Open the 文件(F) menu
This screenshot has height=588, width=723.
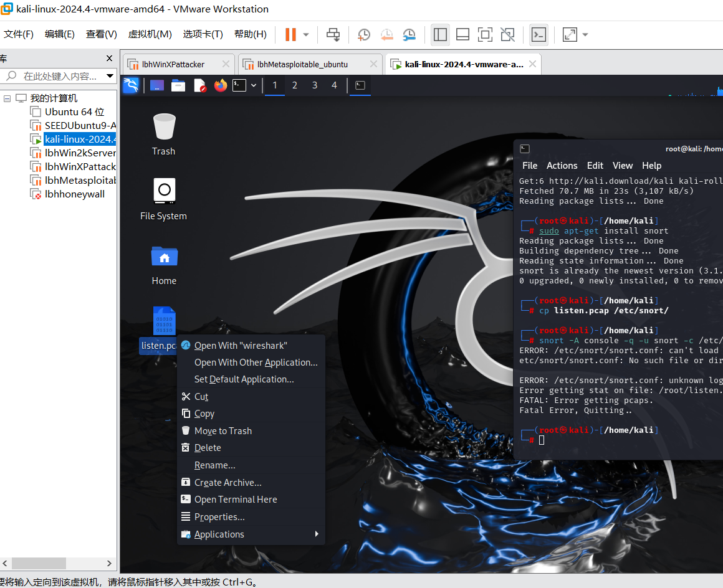[19, 34]
